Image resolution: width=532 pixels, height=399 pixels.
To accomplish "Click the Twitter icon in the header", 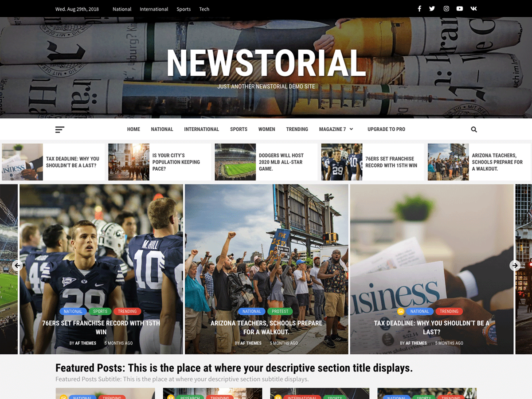I will coord(432,8).
